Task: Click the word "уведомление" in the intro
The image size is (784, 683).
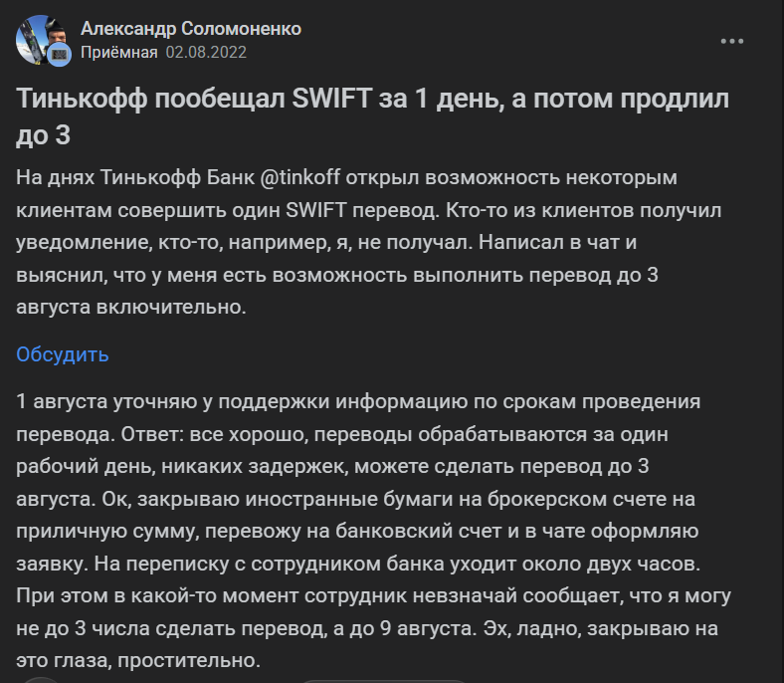Action: pos(79,243)
